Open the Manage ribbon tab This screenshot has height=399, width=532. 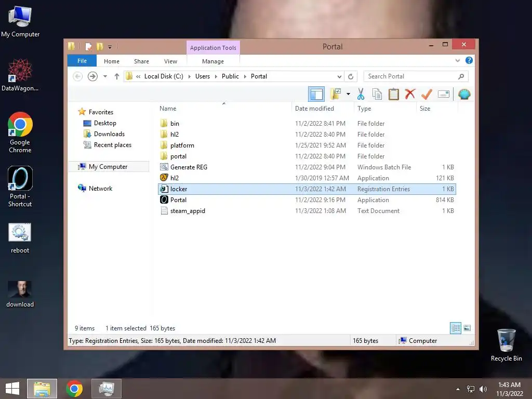point(212,61)
